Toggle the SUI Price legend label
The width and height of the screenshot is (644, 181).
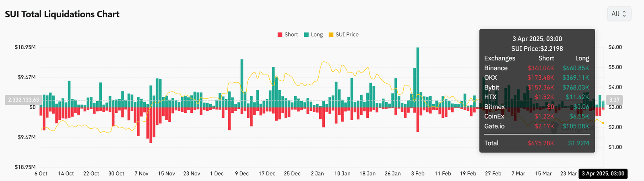347,35
